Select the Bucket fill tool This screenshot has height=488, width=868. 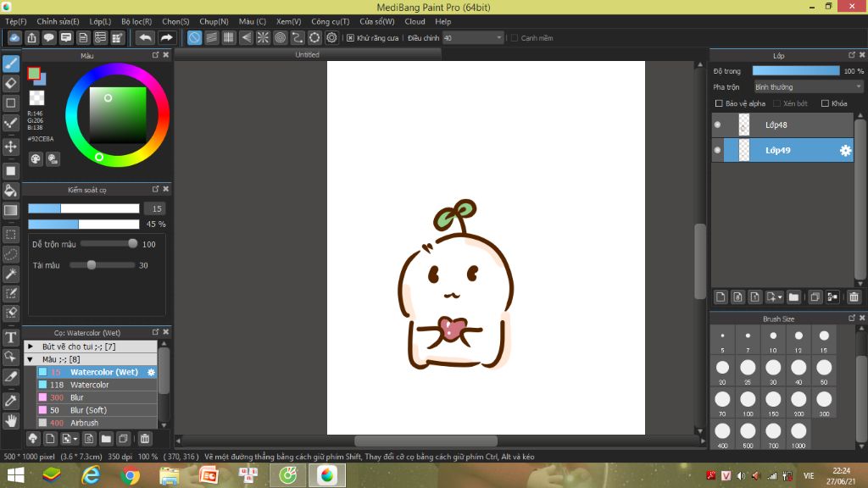(11, 191)
